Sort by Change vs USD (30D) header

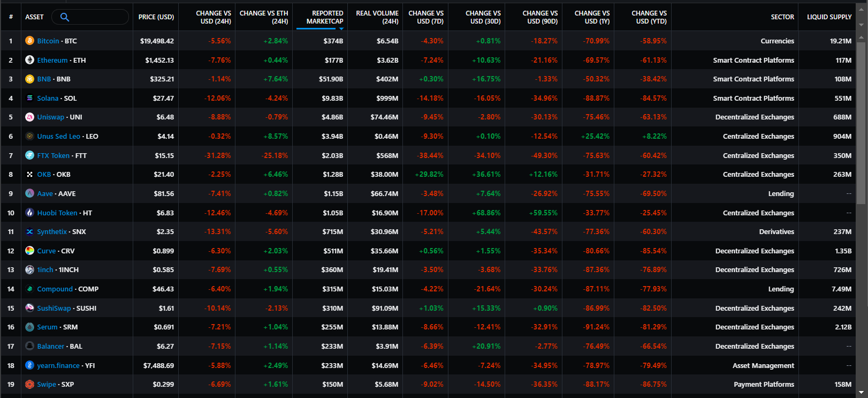483,17
